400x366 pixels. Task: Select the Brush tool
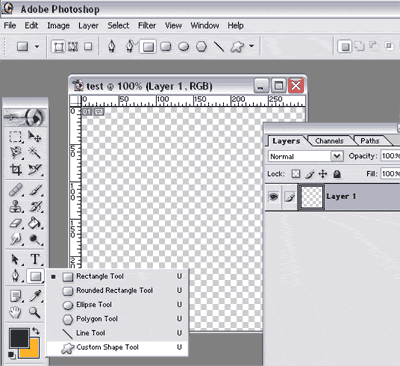pos(35,190)
